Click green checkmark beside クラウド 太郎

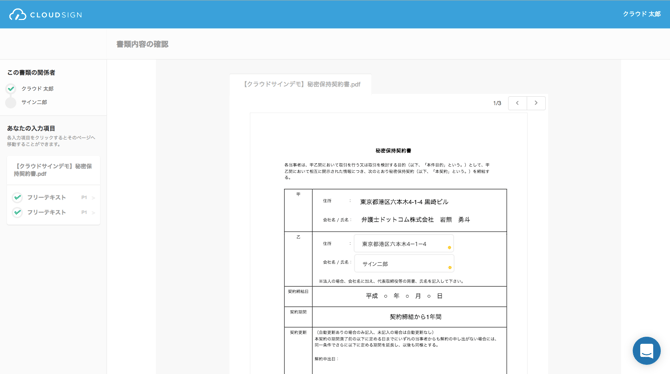coord(11,88)
